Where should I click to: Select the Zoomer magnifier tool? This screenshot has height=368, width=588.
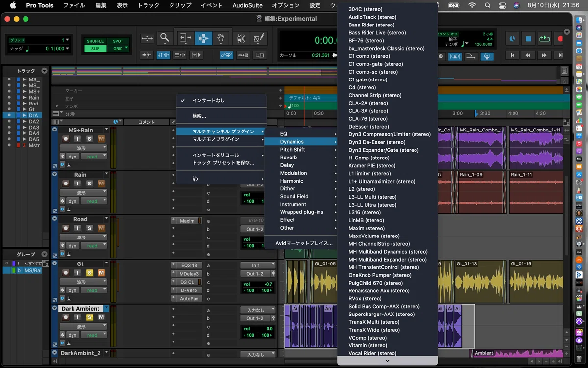click(x=164, y=38)
